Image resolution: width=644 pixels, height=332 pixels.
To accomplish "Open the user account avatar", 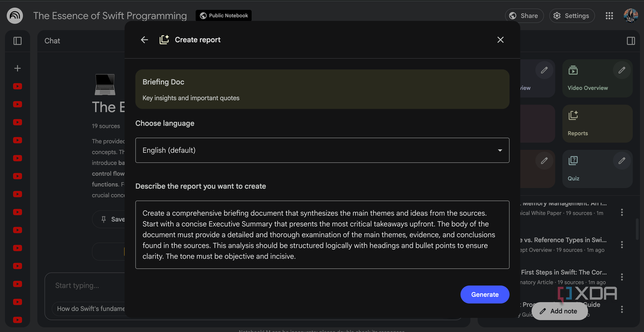I will point(631,16).
